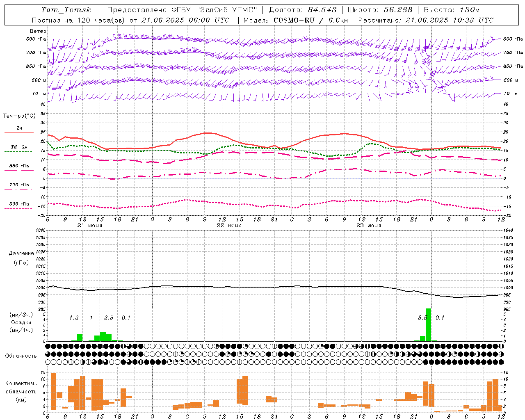525x420 pixels.
Task: Click the Прогноз на 120 часа(ов) text
Action: pyautogui.click(x=79, y=20)
